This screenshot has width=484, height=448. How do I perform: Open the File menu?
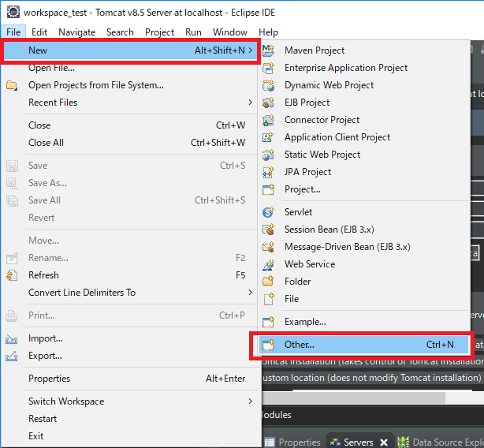coord(13,32)
